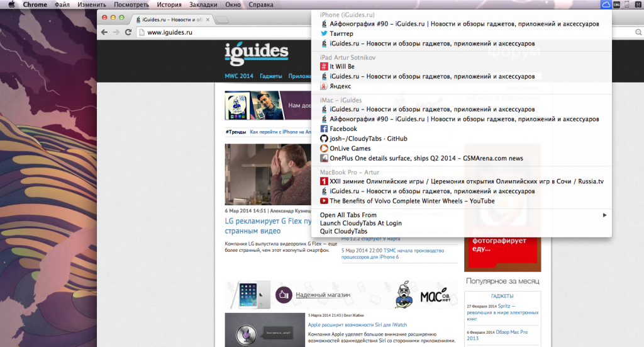
Task: Open OnePlus One details GSMArena tab
Action: (461, 158)
